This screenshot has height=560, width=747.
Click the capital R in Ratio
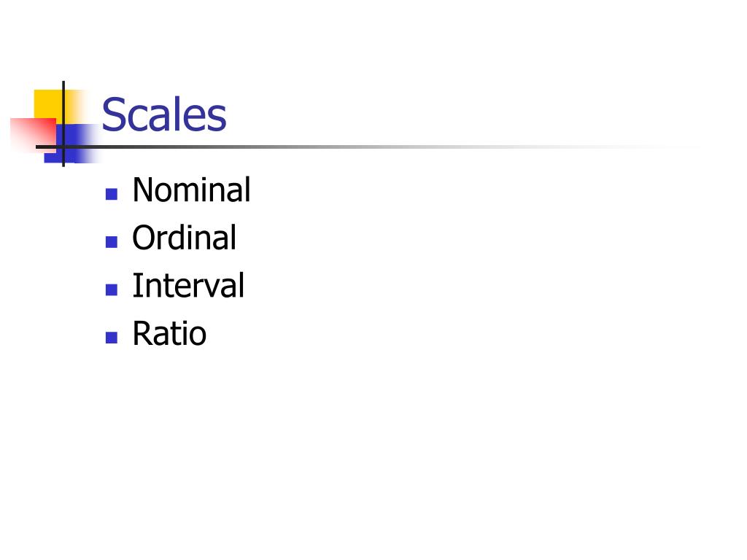click(141, 335)
